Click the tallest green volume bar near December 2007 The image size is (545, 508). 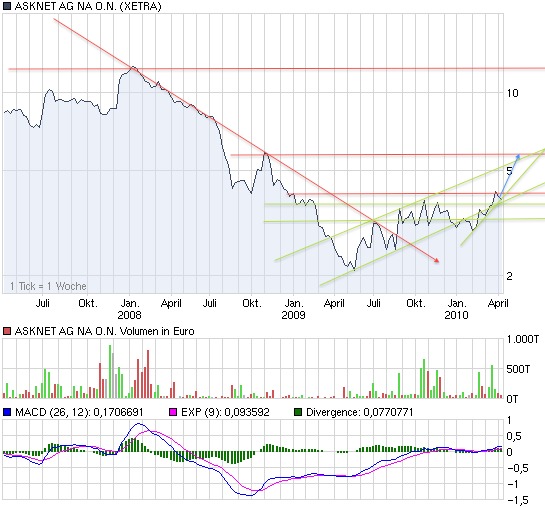(110, 371)
